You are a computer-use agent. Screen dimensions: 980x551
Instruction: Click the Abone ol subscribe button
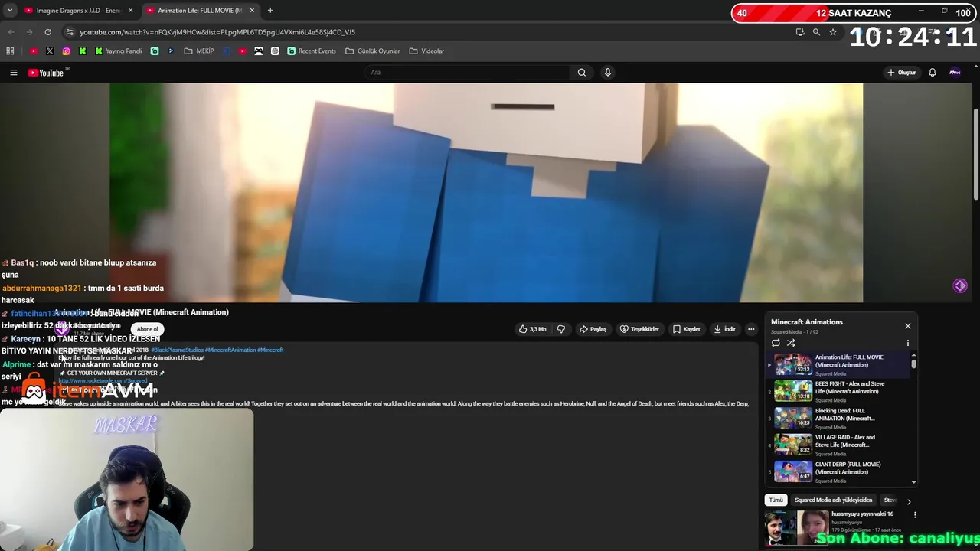[x=147, y=329]
